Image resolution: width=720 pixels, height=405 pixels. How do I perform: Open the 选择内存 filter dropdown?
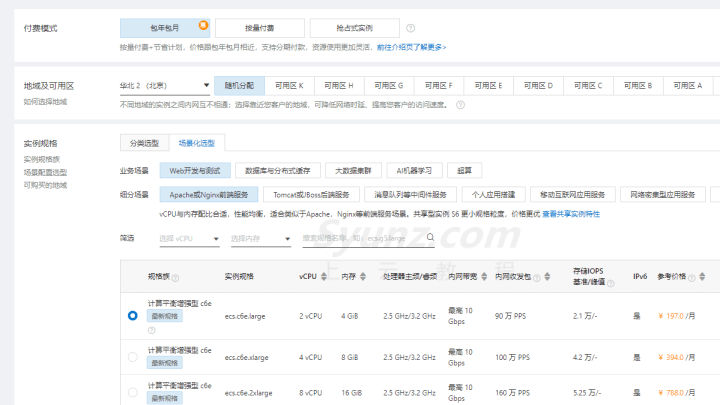point(260,238)
